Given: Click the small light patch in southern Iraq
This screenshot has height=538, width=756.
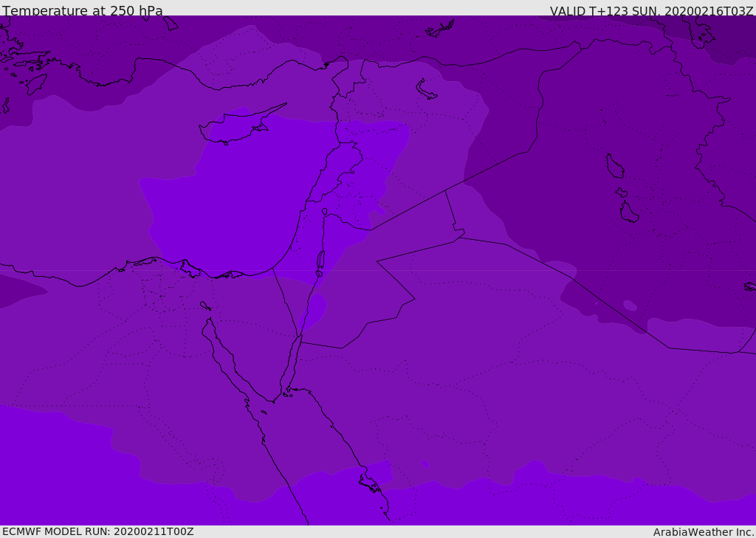Looking at the screenshot, I should click(630, 305).
